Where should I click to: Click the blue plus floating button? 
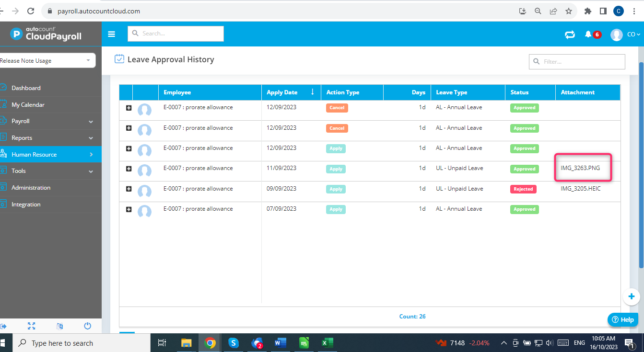point(632,296)
